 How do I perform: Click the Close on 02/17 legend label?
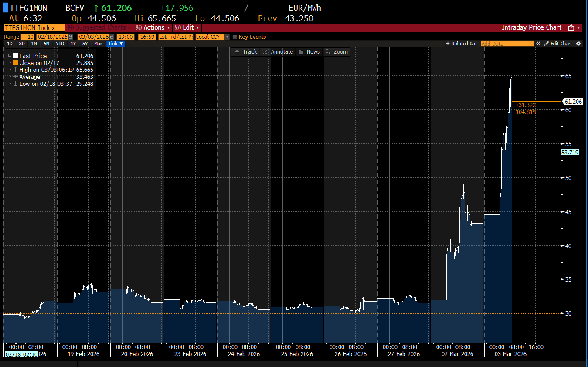(x=39, y=63)
